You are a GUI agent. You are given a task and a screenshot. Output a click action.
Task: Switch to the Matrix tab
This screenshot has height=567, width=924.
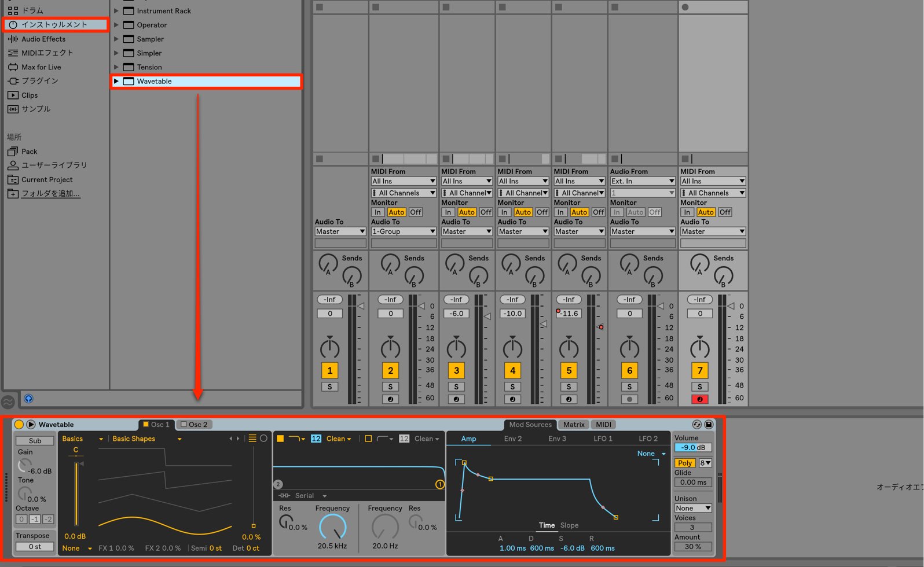[574, 424]
